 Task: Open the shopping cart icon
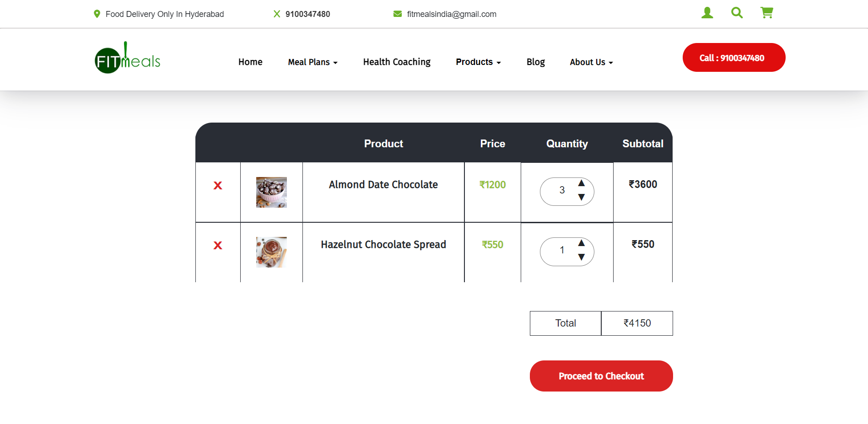click(x=767, y=13)
